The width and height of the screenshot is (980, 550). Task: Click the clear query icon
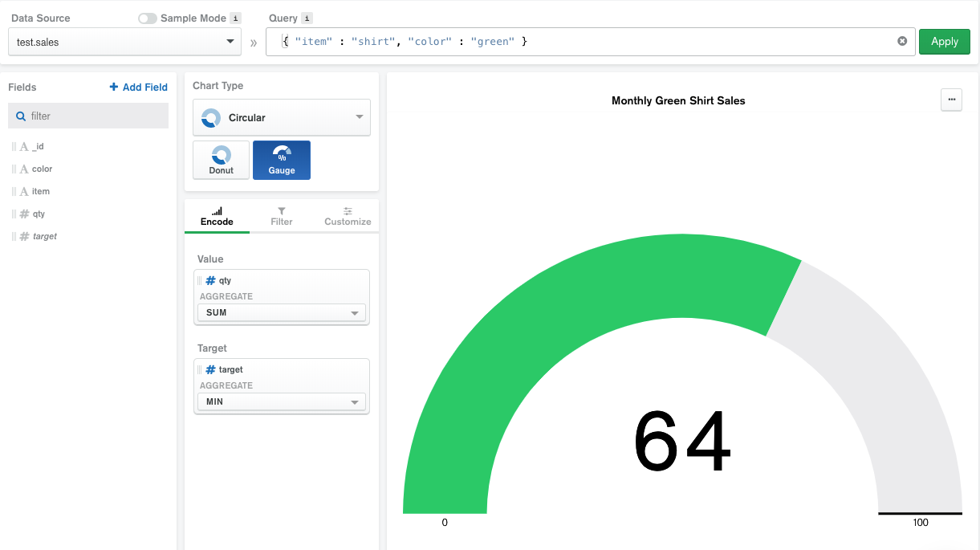[902, 41]
